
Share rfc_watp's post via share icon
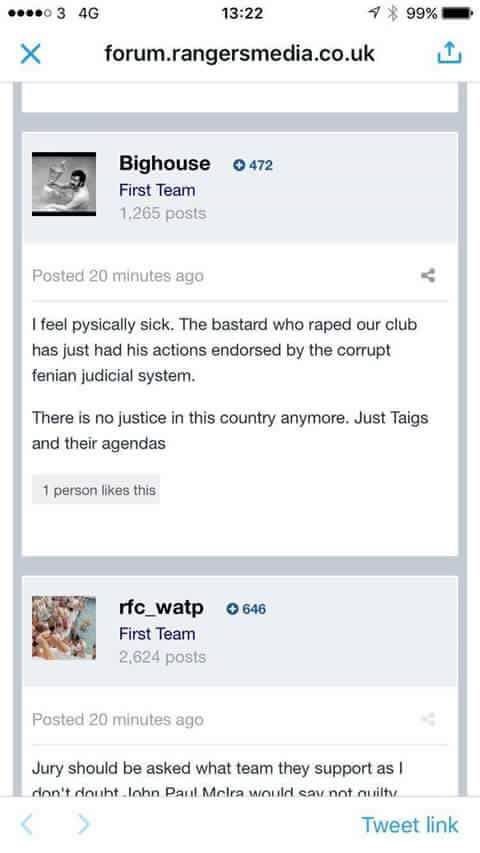[428, 719]
